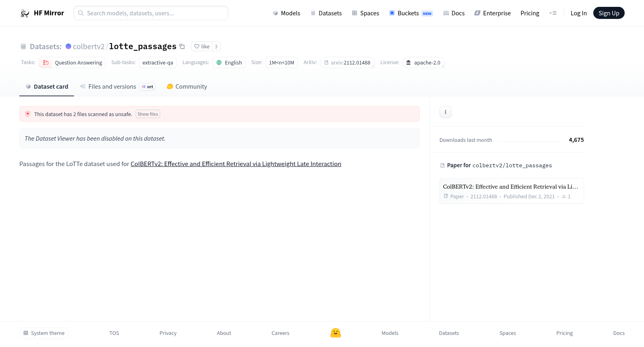This screenshot has width=644, height=347.
Task: Switch to the Dataset card tab
Action: click(x=47, y=87)
